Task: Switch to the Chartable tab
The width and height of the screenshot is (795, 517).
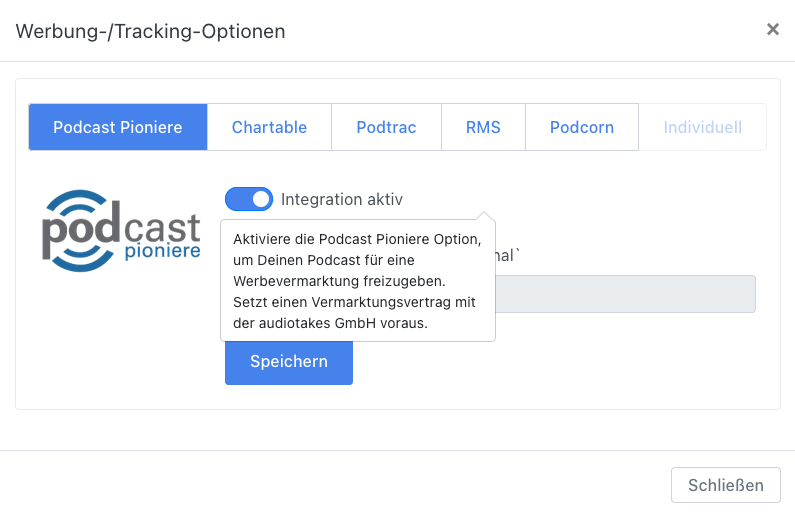Action: (269, 127)
